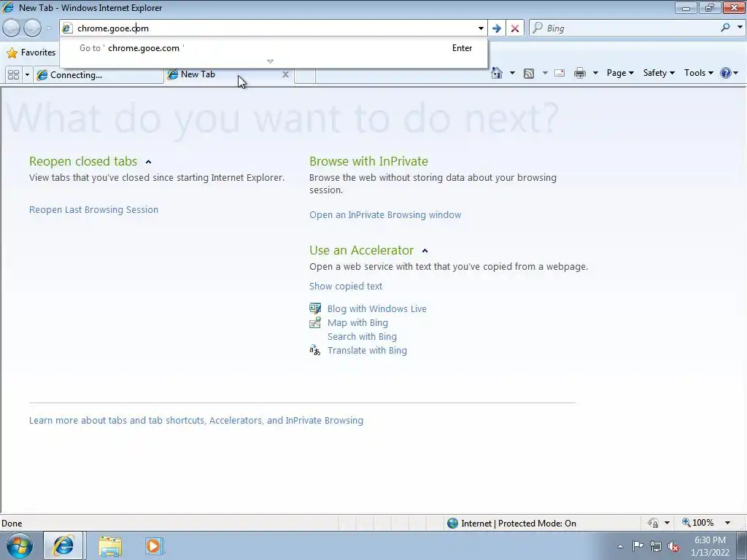Click in the address bar field
Viewport: 747px width, 560px height.
pyautogui.click(x=274, y=28)
